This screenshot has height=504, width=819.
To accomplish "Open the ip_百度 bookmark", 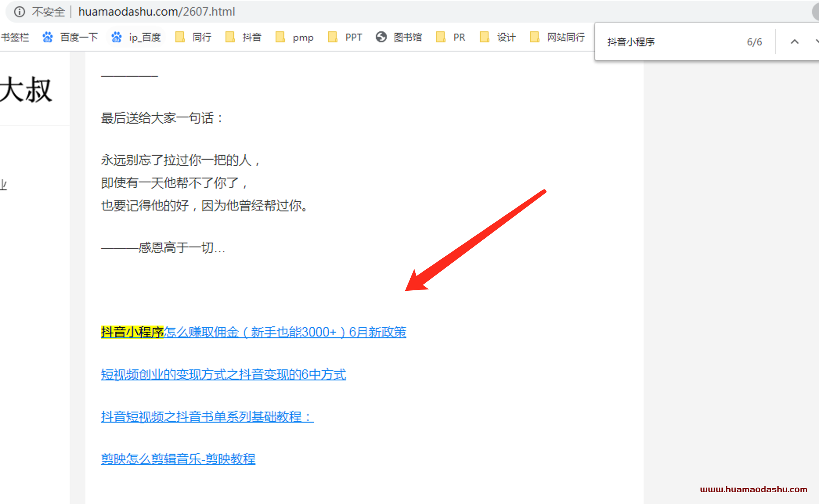I will click(x=136, y=37).
